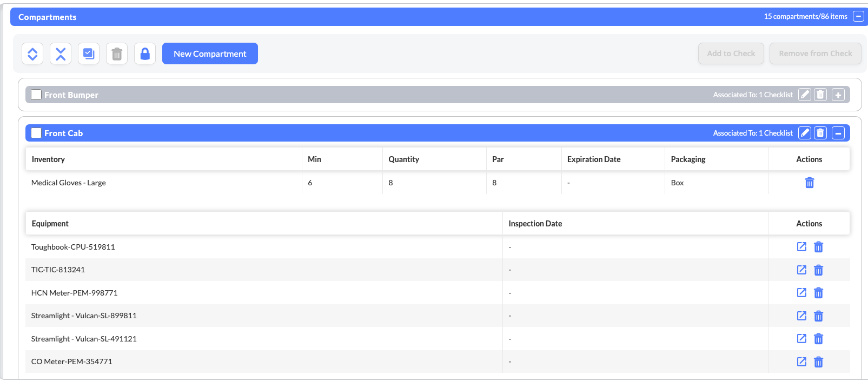868x382 pixels.
Task: Open Streamlight - Vulcan-SL-899811 details
Action: click(x=801, y=316)
